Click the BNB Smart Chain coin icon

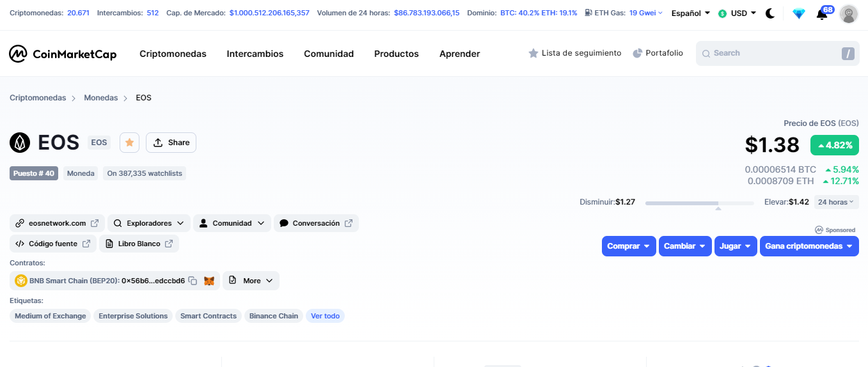click(21, 281)
